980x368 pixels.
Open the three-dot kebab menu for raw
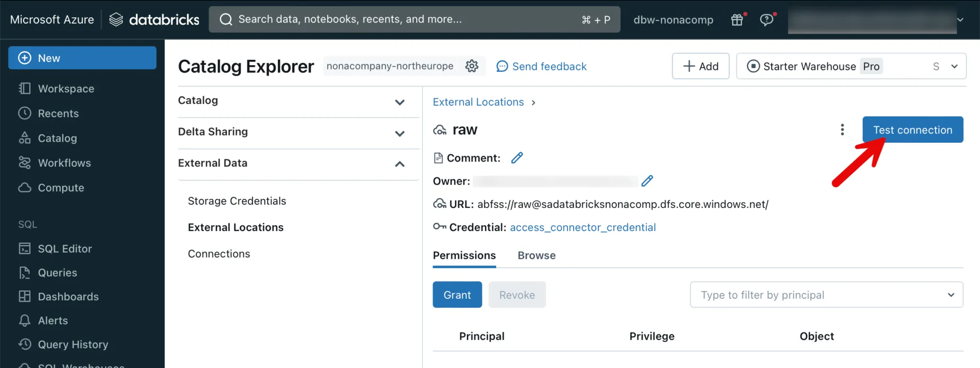[842, 130]
